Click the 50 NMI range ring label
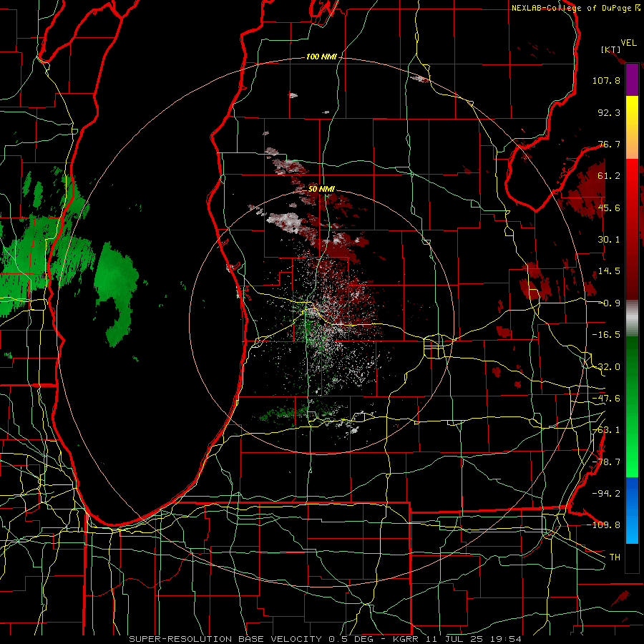This screenshot has width=644, height=644. coord(321,189)
